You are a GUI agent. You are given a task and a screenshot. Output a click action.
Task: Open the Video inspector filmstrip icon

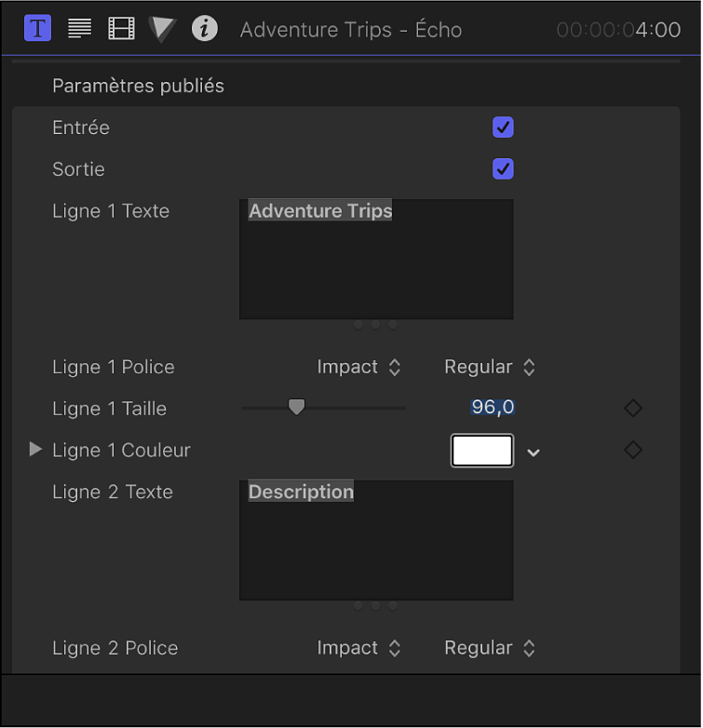click(x=121, y=29)
